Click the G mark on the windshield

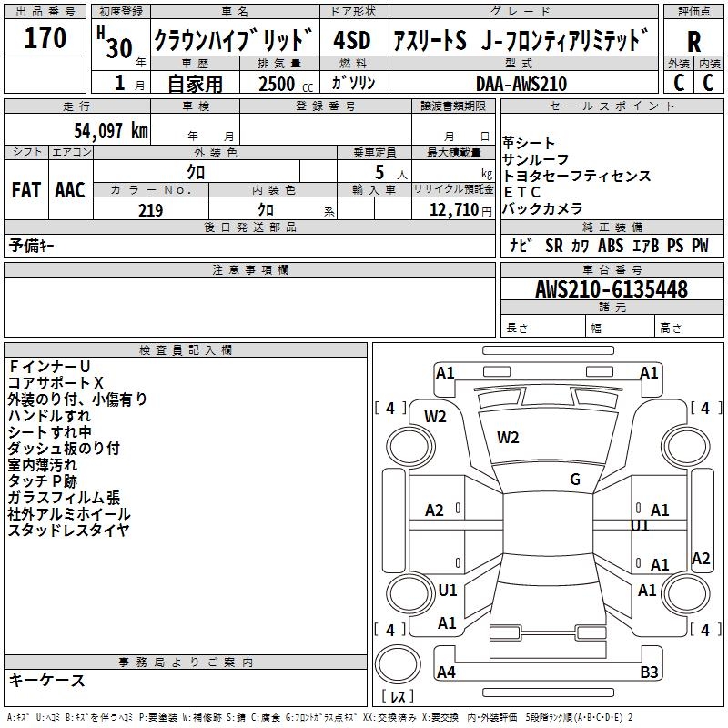click(x=574, y=480)
